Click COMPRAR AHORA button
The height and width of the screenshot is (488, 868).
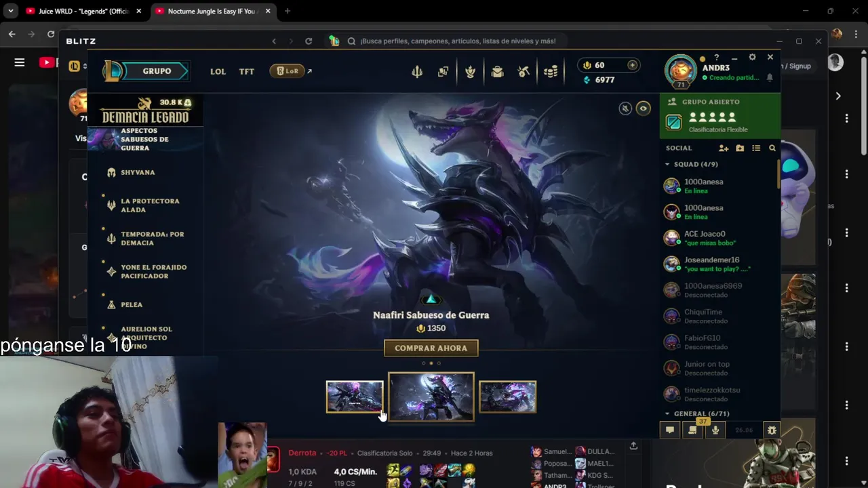[x=431, y=348]
